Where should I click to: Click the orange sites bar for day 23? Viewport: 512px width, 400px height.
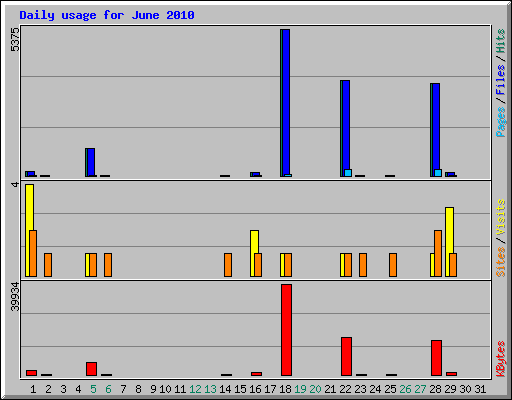363,265
